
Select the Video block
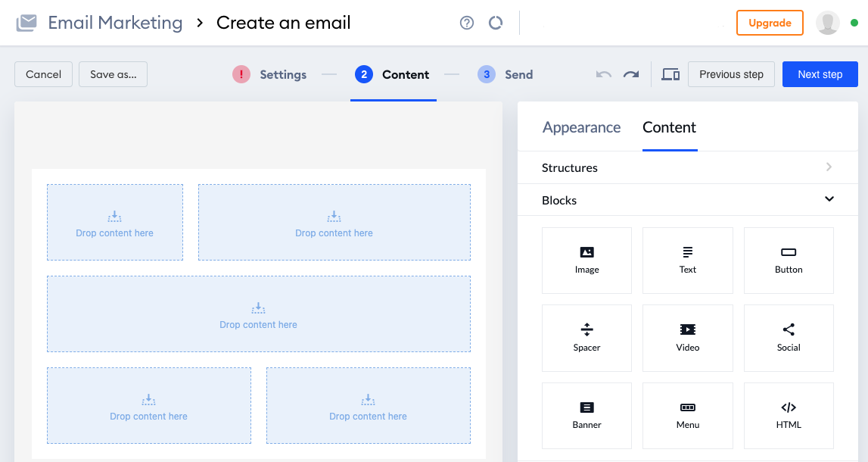[688, 338]
